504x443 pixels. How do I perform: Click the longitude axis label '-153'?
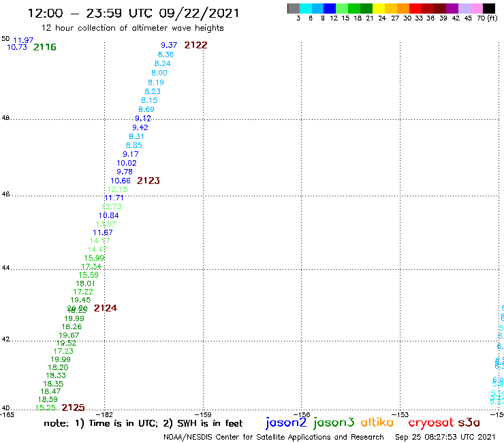pyautogui.click(x=400, y=414)
